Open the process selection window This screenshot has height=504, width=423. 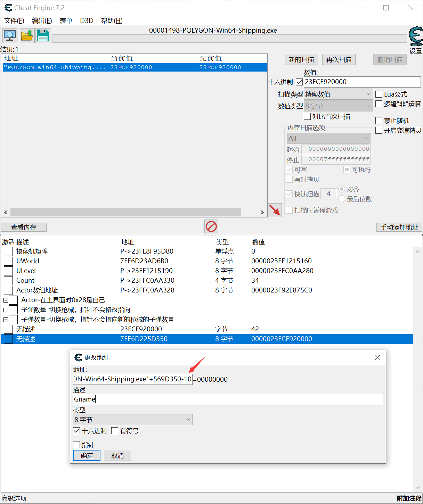click(x=9, y=35)
